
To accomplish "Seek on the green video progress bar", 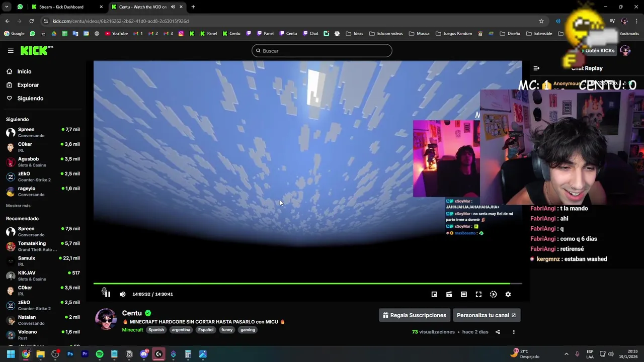I will 307,284.
